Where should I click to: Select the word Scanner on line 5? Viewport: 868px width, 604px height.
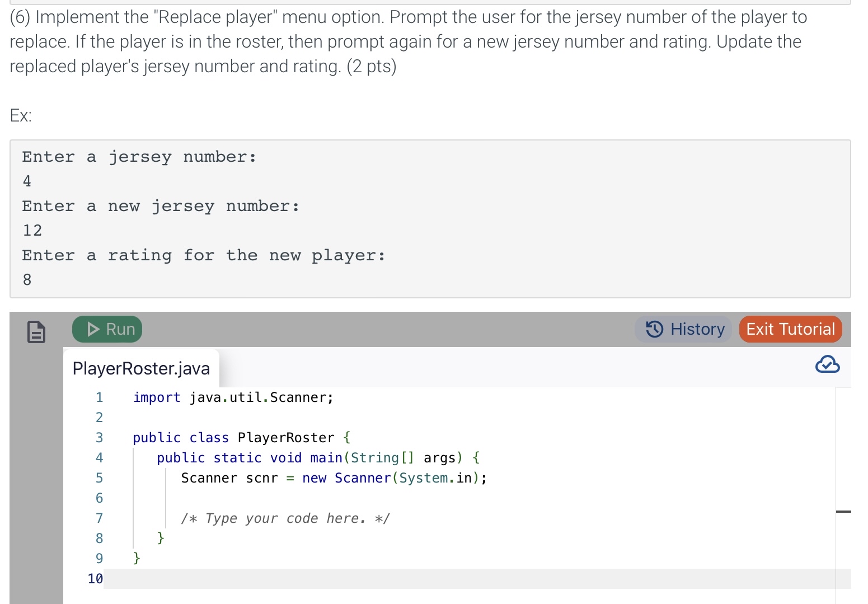(209, 477)
